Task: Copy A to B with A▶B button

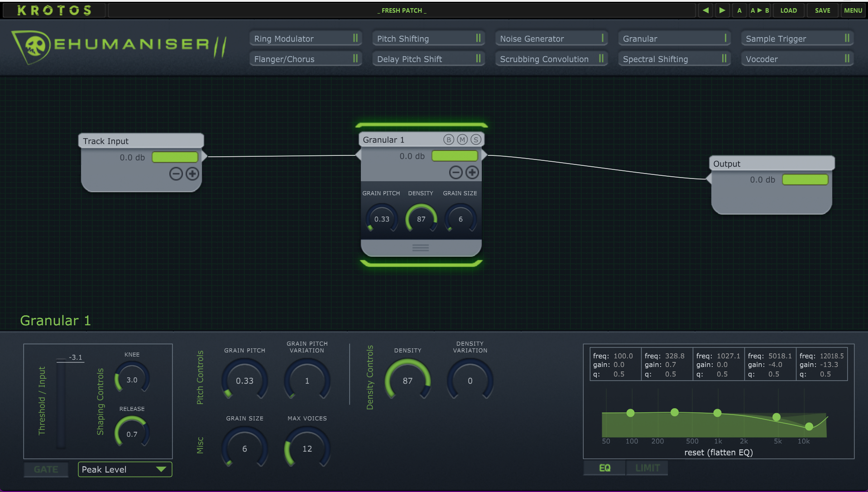Action: pos(760,10)
